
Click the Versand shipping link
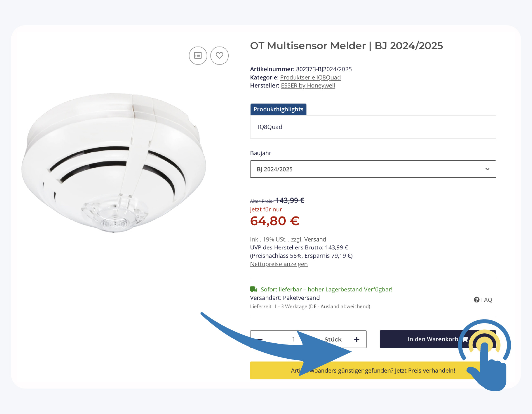(315, 239)
